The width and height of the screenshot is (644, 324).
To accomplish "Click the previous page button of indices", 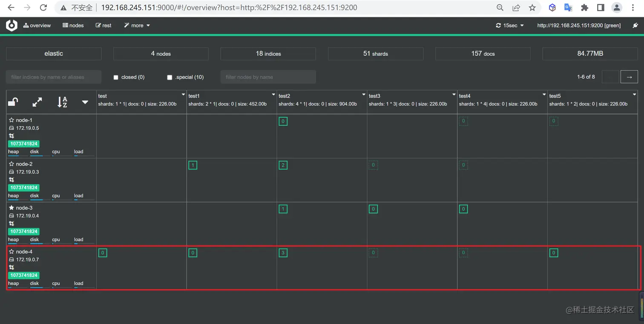I will [x=610, y=77].
